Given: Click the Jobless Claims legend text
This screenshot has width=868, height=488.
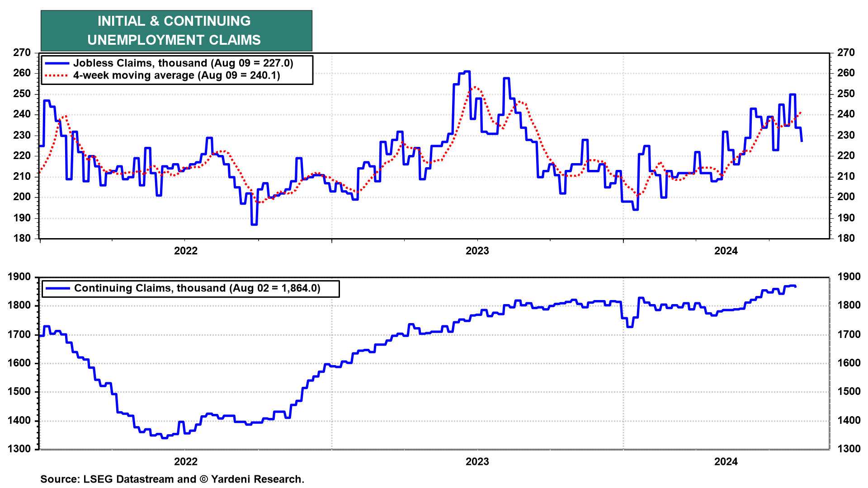Looking at the screenshot, I should [183, 63].
